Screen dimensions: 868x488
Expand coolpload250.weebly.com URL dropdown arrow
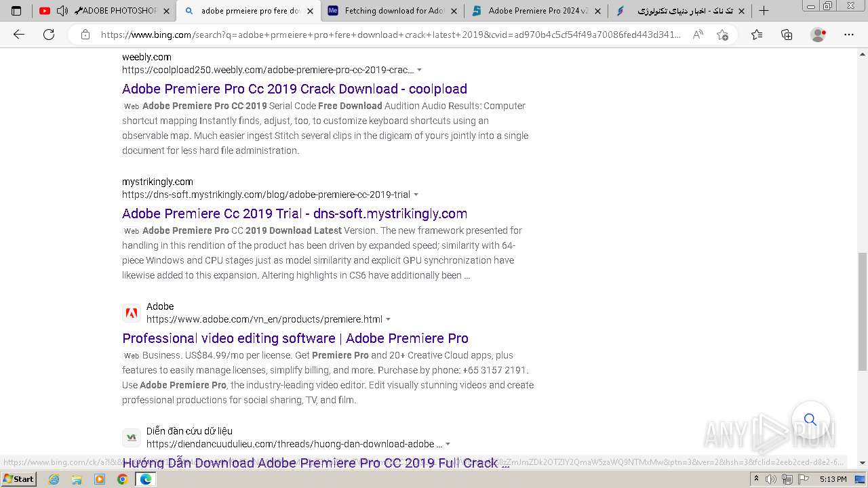pos(419,70)
